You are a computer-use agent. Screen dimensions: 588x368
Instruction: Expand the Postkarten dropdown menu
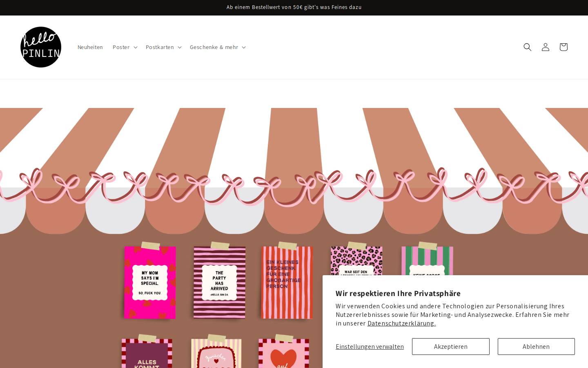[x=163, y=47]
